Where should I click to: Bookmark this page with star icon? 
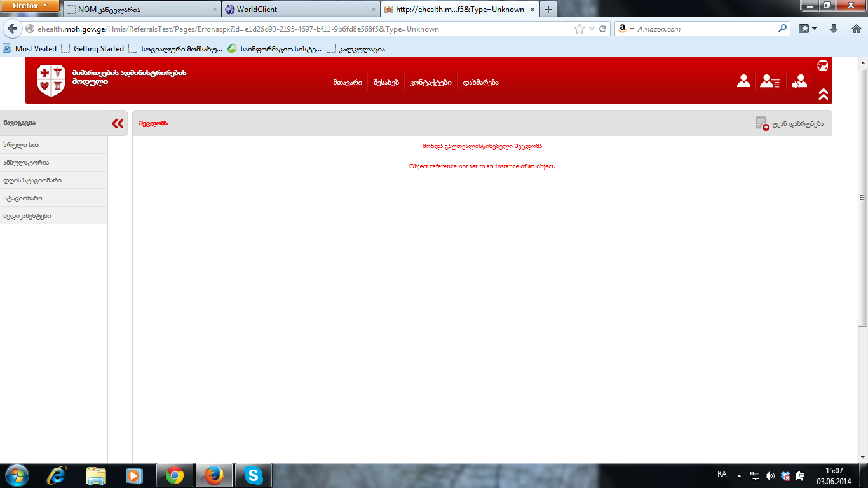(x=579, y=29)
